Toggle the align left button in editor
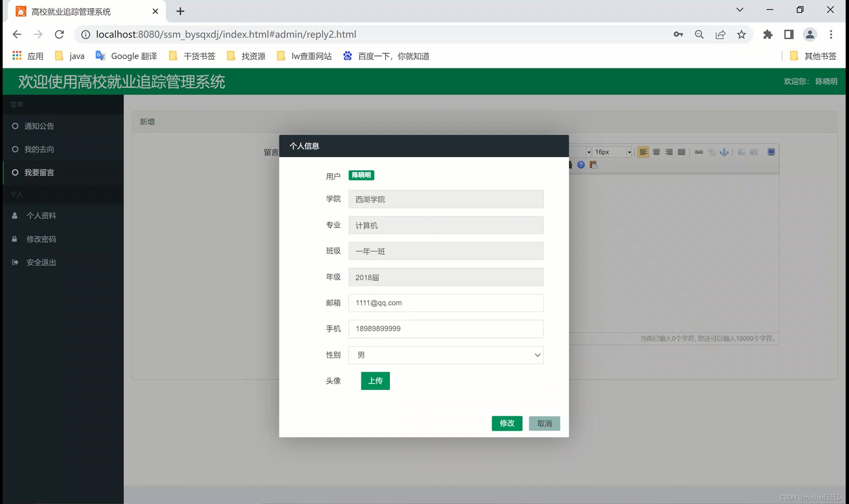The width and height of the screenshot is (849, 504). pyautogui.click(x=643, y=152)
